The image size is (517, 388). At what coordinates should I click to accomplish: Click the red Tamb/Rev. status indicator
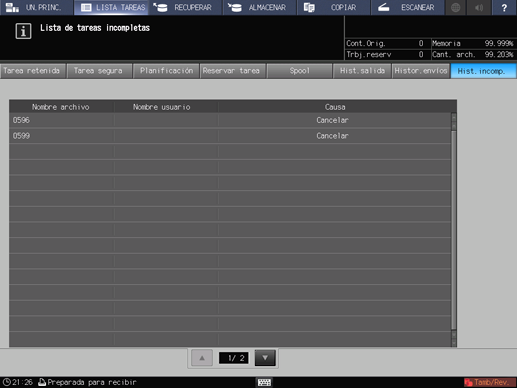(489, 382)
